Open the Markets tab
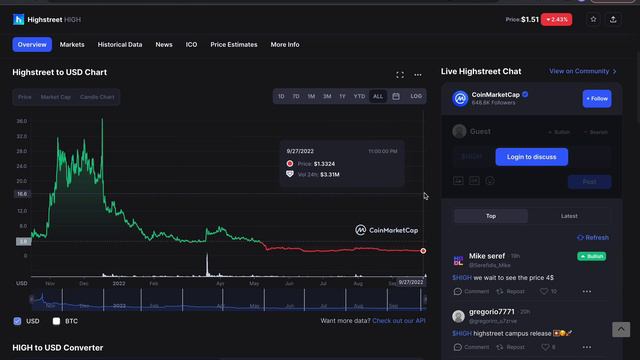Image resolution: width=640 pixels, height=360 pixels. 72,44
